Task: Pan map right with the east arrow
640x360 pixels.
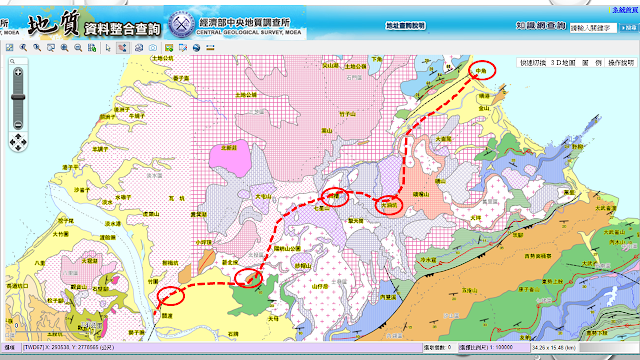Action: pyautogui.click(x=24, y=142)
